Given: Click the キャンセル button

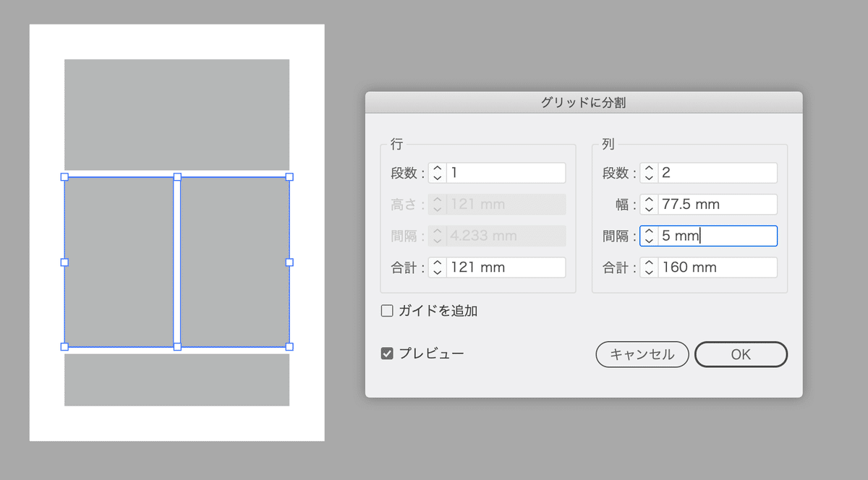Looking at the screenshot, I should (642, 354).
